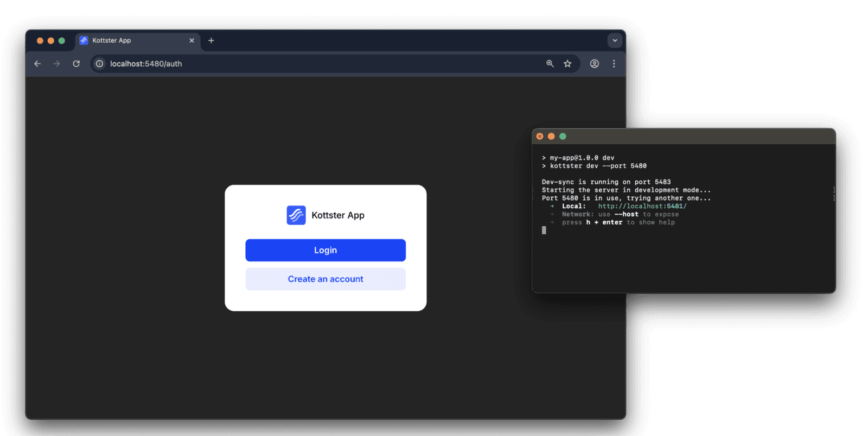Click 'Network: use --host to expose' line
The image size is (868, 436).
(620, 214)
